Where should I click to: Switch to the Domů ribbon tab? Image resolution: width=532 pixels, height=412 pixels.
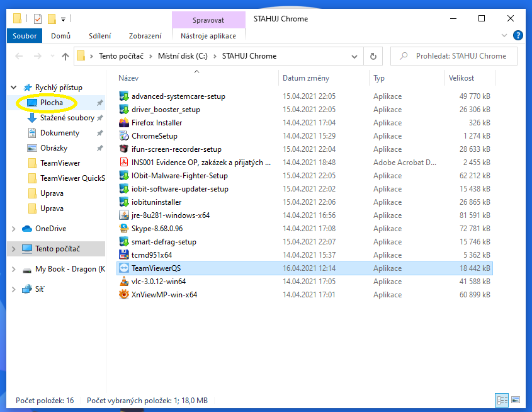[x=60, y=36]
